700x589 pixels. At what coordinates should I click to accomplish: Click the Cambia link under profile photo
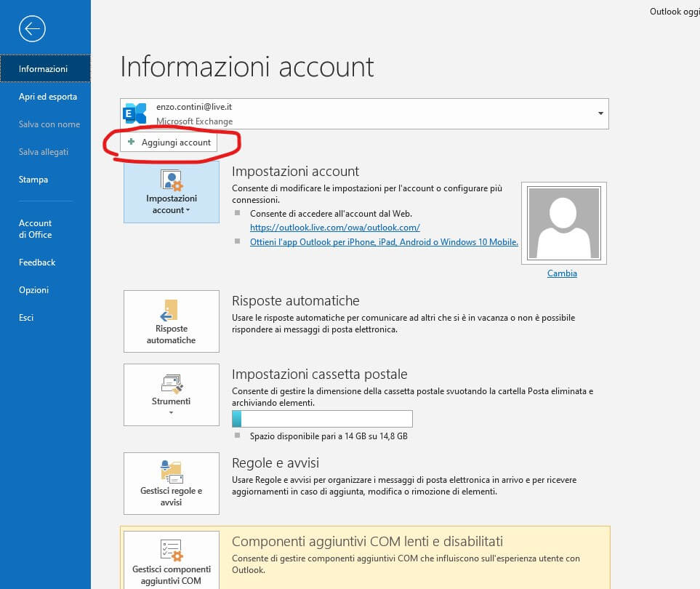coord(562,273)
